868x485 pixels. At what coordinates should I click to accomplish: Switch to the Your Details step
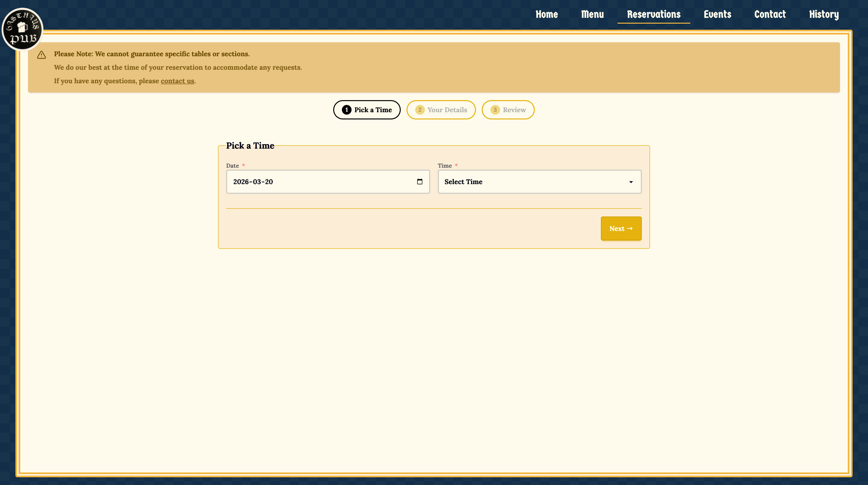[441, 110]
